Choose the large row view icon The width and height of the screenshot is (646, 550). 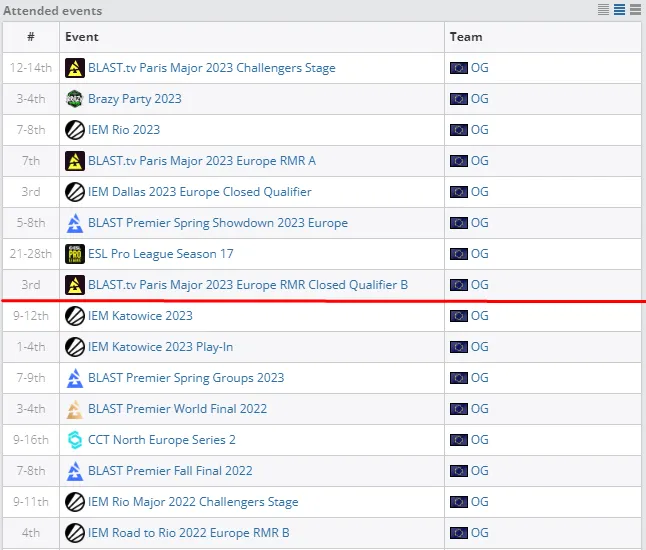pos(635,9)
